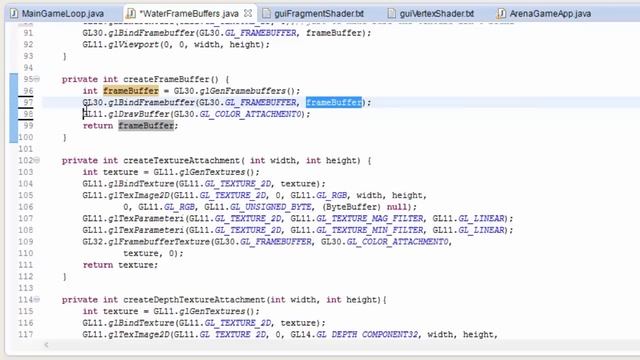The width and height of the screenshot is (640, 360).
Task: Open guiVertexShader.txt tab
Action: [437, 13]
